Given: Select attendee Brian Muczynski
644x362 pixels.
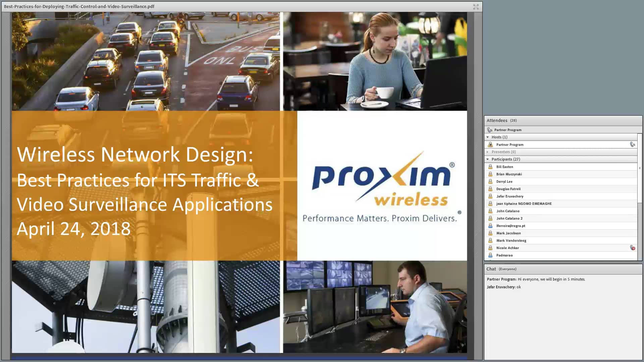Looking at the screenshot, I should 561,174.
